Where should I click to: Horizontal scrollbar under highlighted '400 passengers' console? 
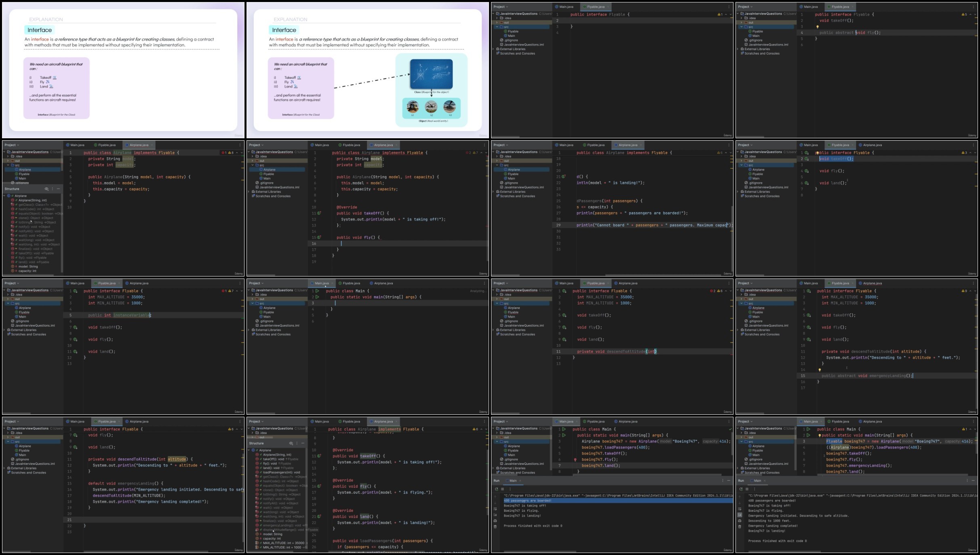tap(540, 552)
